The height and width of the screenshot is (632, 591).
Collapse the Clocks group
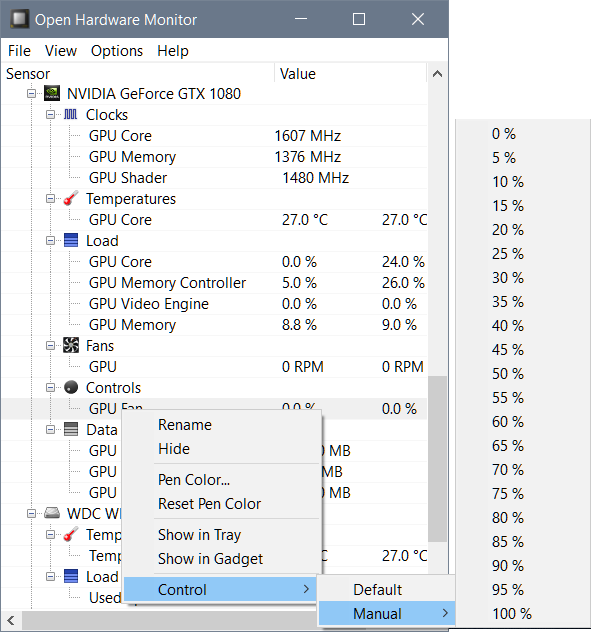tap(50, 114)
